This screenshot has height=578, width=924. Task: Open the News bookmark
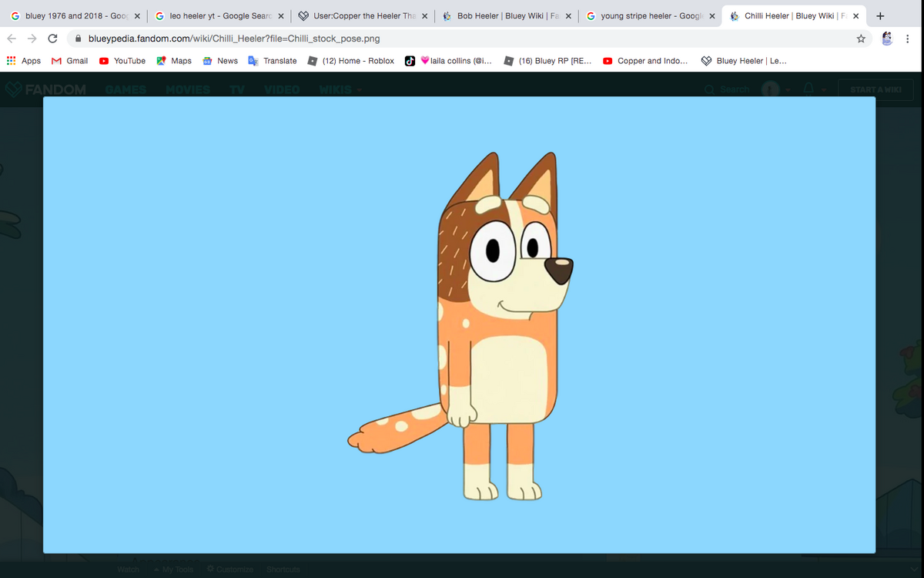(220, 61)
